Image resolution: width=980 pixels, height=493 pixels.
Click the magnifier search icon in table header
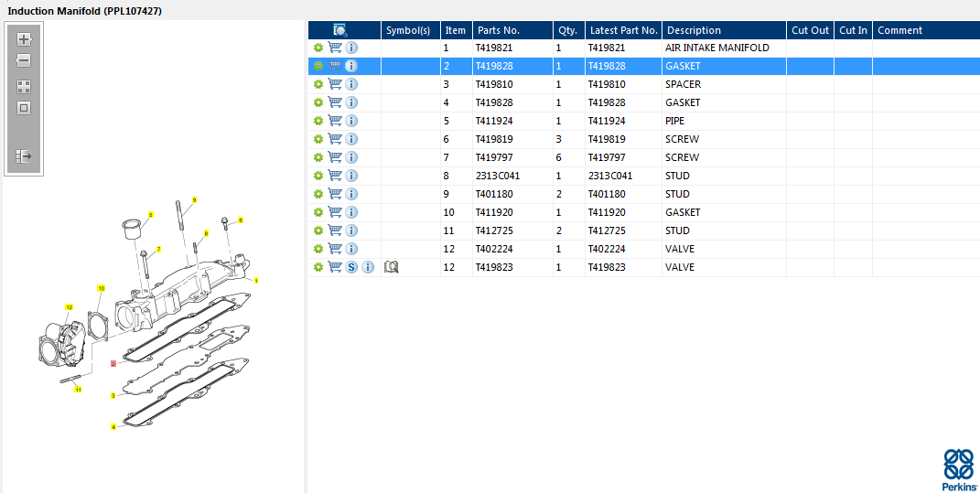point(340,30)
